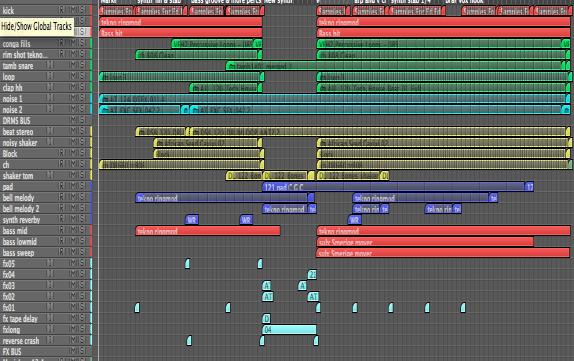574x361 pixels.
Task: Solo the conga fills track
Action: tap(82, 43)
